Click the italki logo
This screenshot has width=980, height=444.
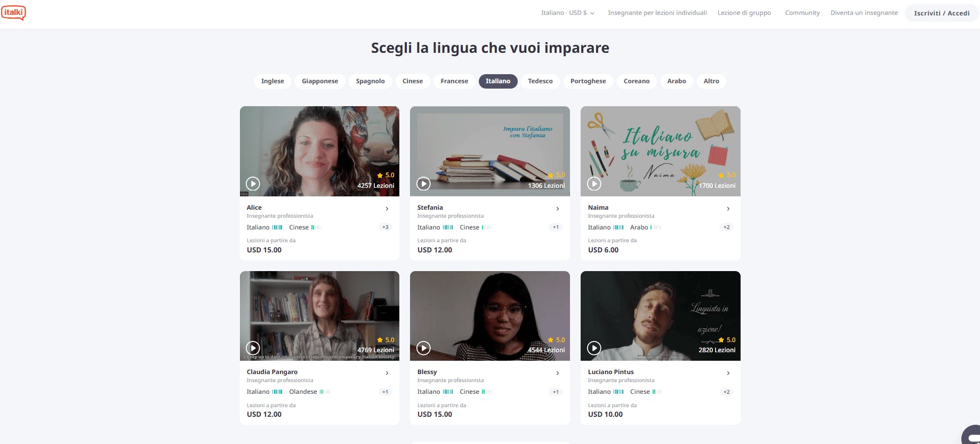(x=13, y=13)
